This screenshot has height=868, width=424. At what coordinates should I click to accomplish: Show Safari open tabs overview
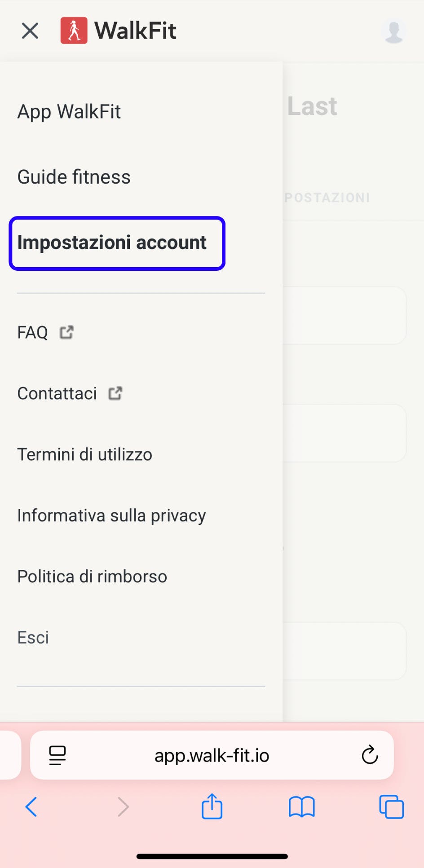point(391,807)
